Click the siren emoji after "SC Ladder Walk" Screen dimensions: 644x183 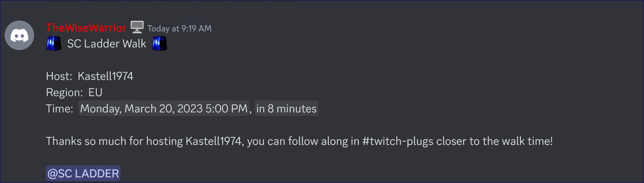(160, 44)
